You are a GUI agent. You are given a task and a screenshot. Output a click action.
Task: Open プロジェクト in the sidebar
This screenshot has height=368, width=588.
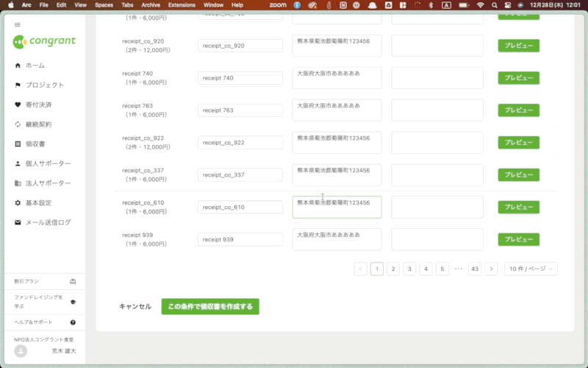tap(45, 85)
